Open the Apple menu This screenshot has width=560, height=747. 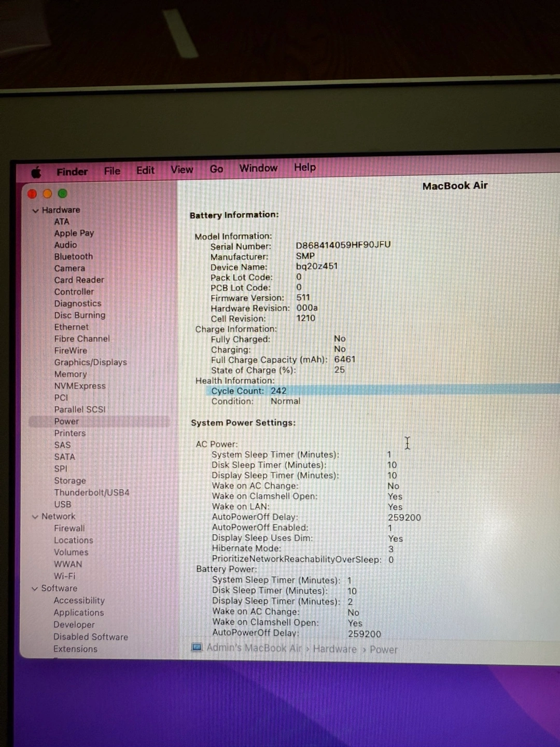point(36,172)
